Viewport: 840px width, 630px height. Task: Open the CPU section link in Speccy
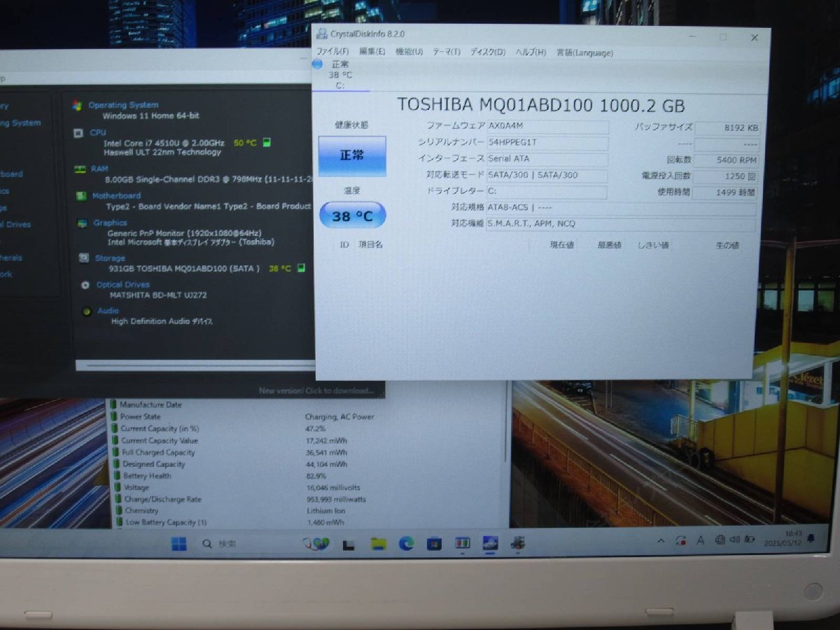tap(98, 132)
